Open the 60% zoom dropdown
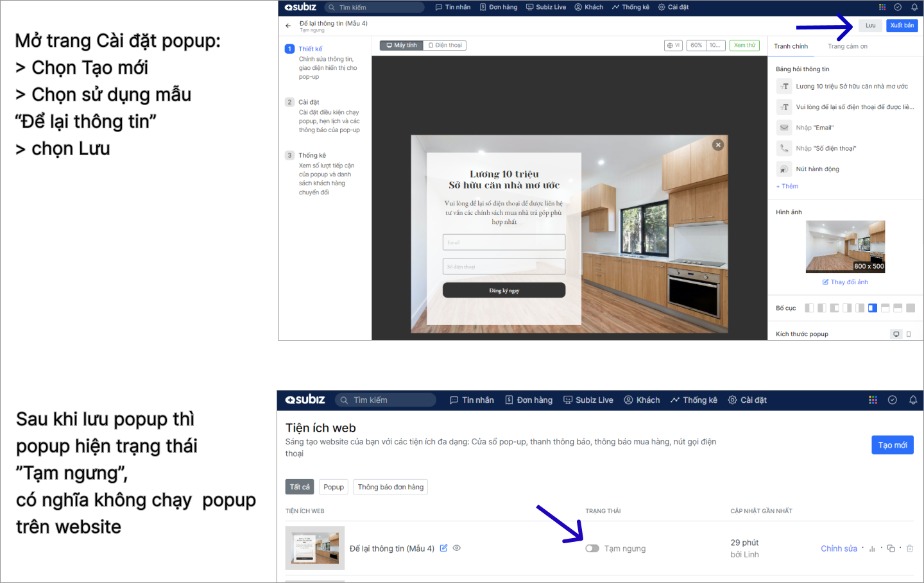Screen dimensions: 924x583 [696, 46]
